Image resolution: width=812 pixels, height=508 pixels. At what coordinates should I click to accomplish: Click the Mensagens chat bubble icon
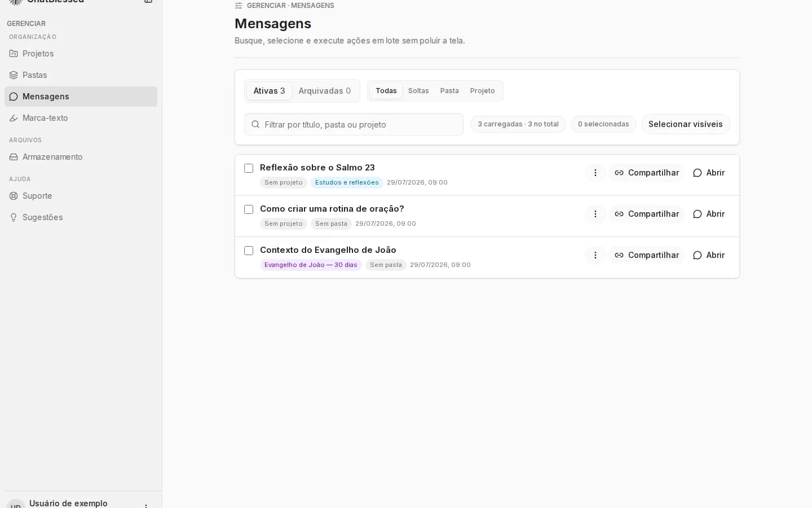14,97
